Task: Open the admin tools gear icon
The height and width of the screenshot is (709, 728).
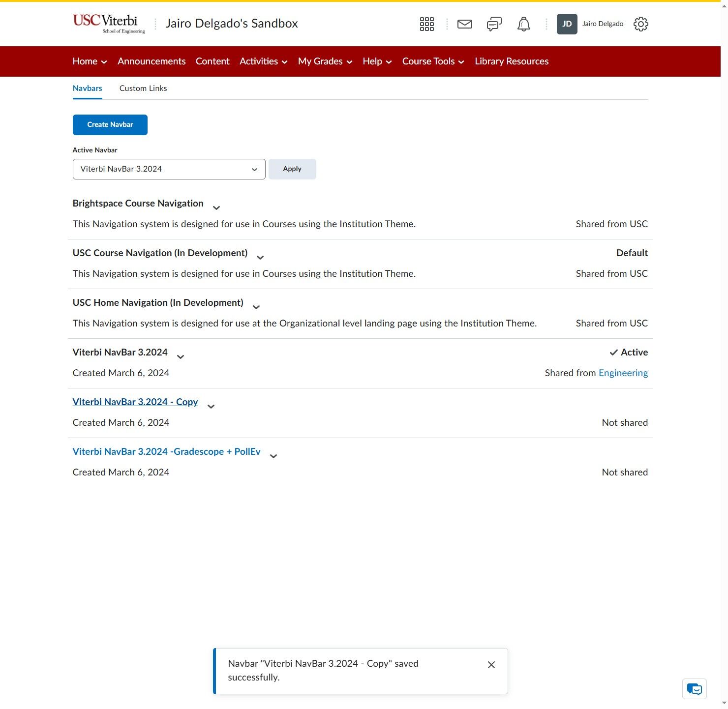Action: pyautogui.click(x=641, y=24)
